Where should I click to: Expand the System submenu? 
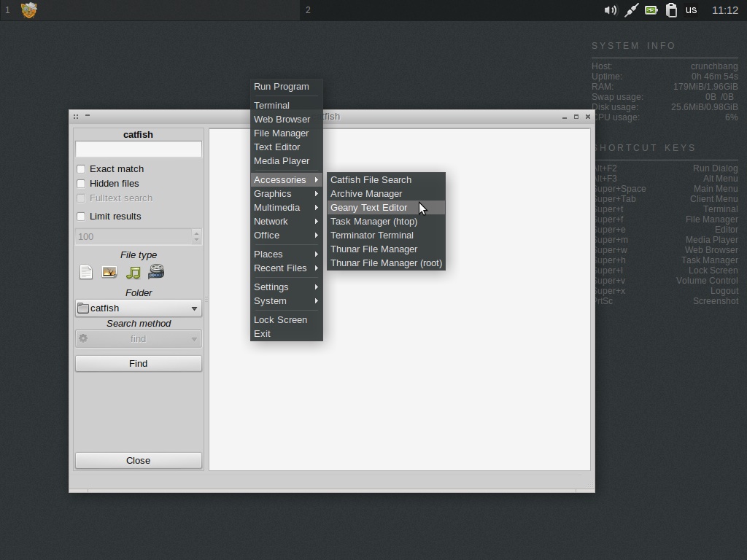pyautogui.click(x=286, y=301)
